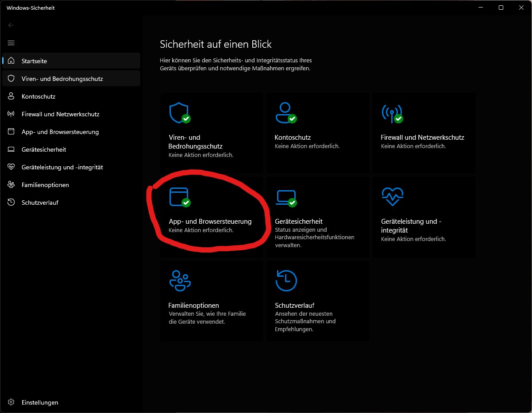The width and height of the screenshot is (532, 413).
Task: Open Firewall und Netzwerkschutz sidebar entry
Action: point(71,114)
